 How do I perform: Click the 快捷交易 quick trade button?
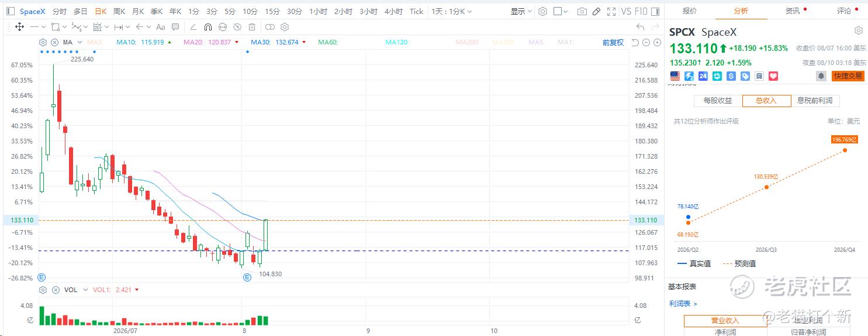[848, 76]
